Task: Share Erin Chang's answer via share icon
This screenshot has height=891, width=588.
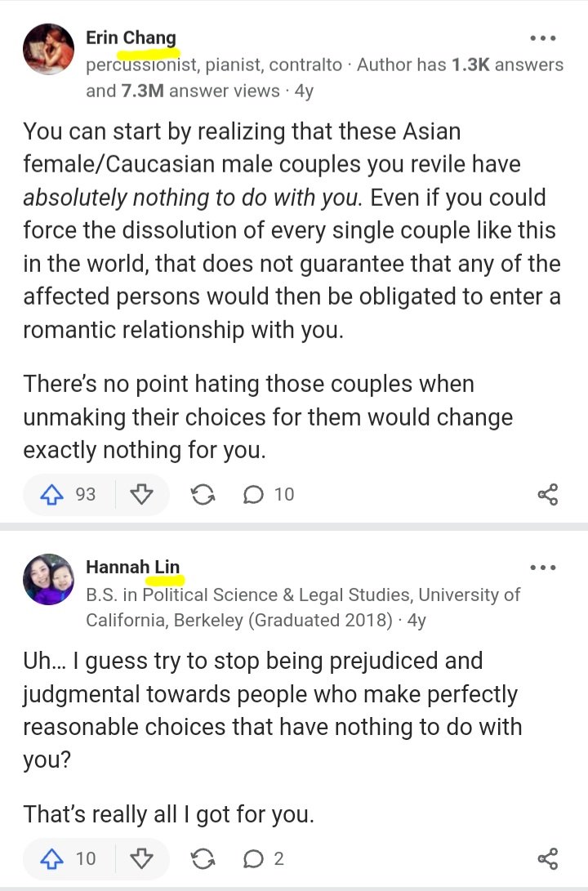Action: [548, 494]
